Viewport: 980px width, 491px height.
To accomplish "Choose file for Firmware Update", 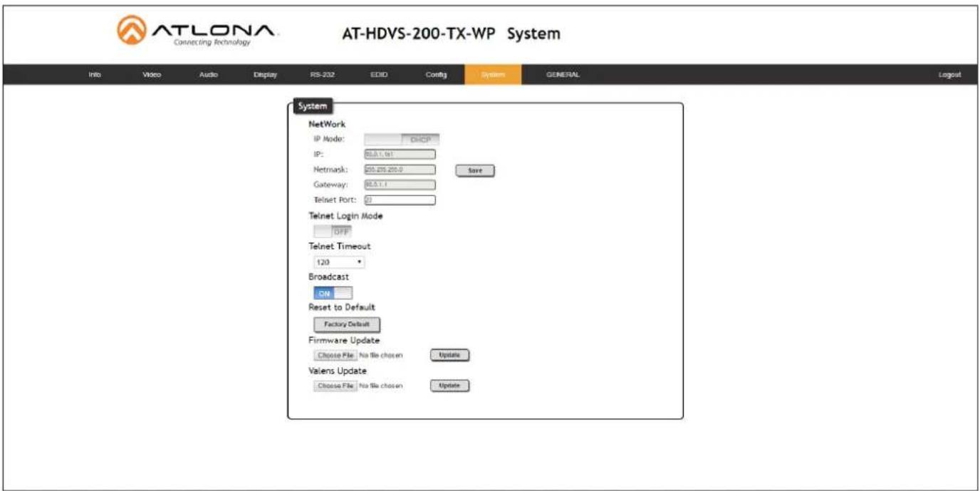I will click(x=335, y=355).
